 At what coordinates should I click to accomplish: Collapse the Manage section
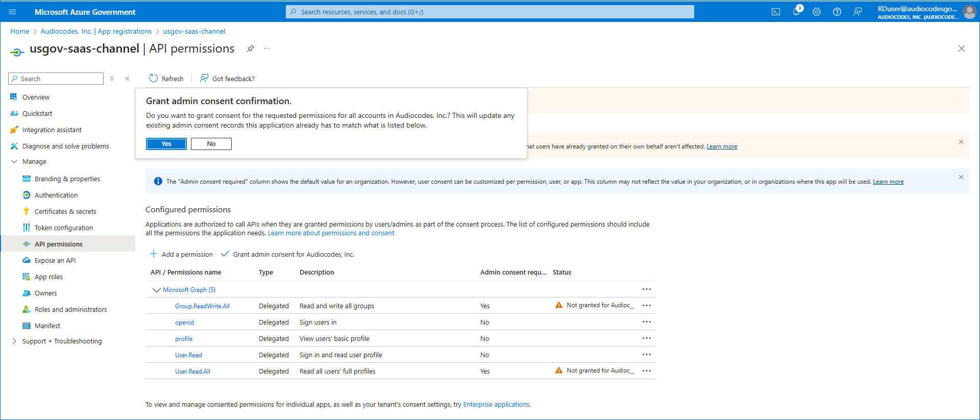pos(14,161)
